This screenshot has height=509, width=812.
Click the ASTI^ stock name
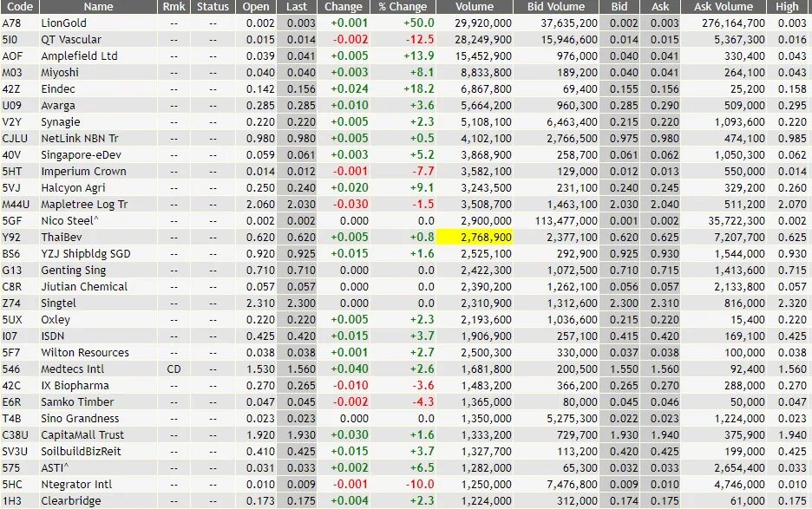click(55, 468)
